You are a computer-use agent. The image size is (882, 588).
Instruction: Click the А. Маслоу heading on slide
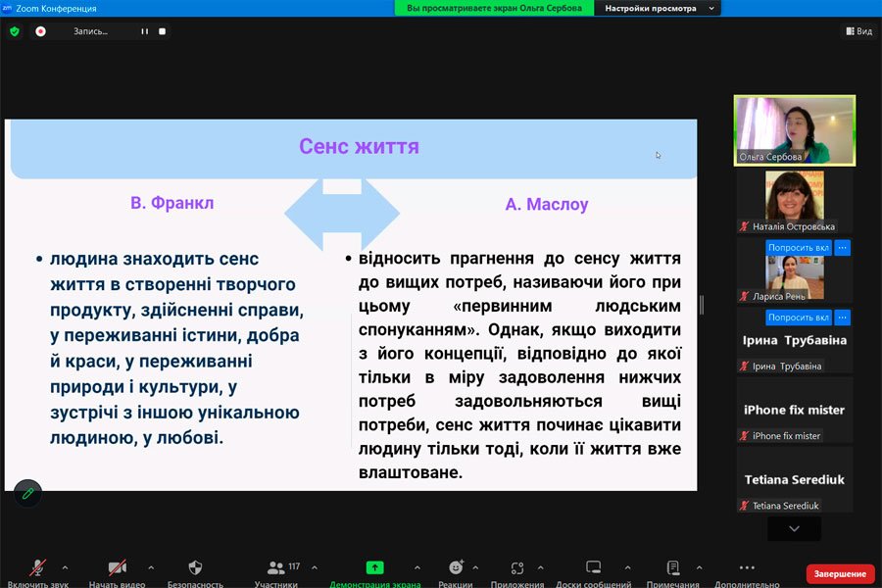(x=546, y=204)
